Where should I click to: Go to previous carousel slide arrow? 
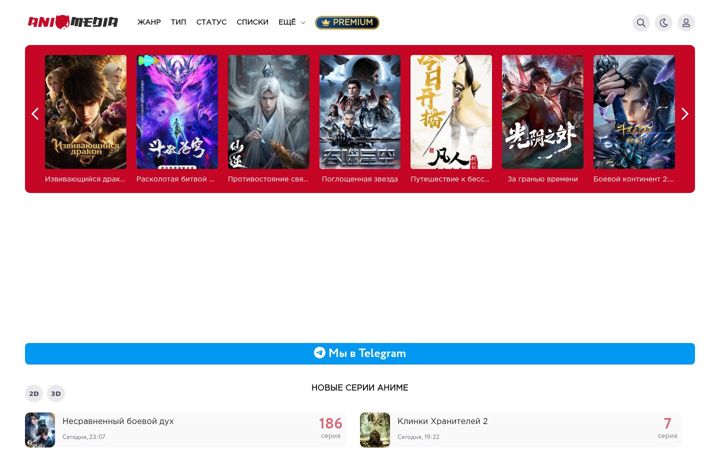35,114
